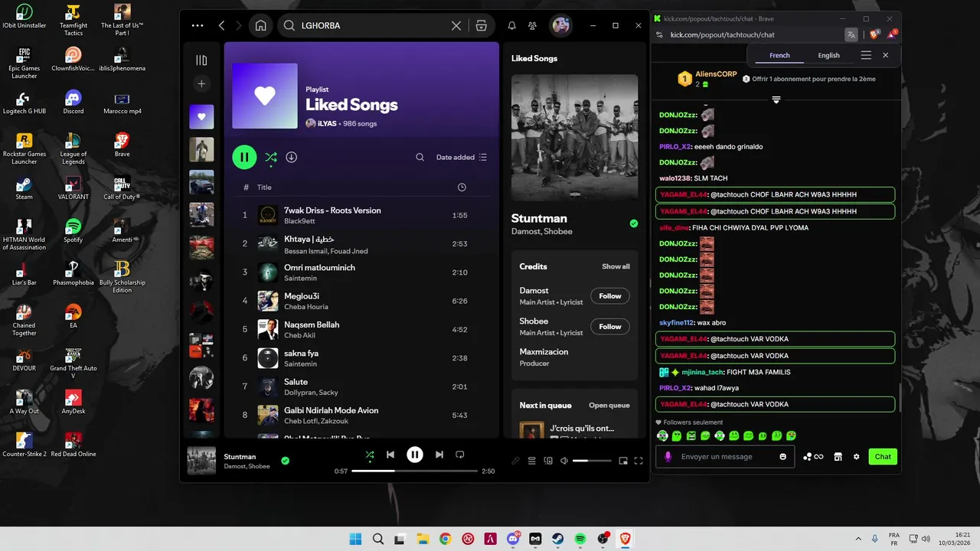Open the Browse icon in search bar
This screenshot has height=551, width=980.
[481, 25]
